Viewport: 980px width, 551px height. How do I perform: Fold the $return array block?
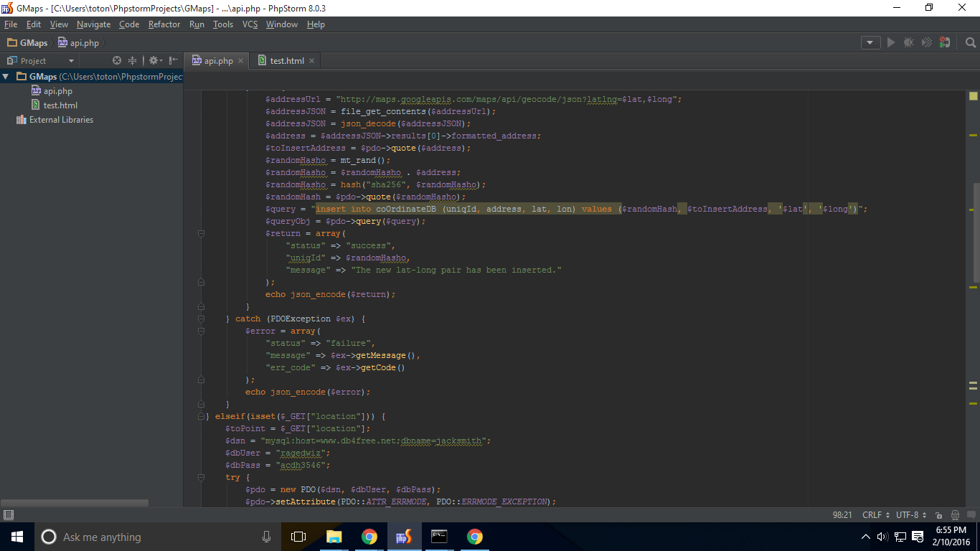[x=201, y=233]
